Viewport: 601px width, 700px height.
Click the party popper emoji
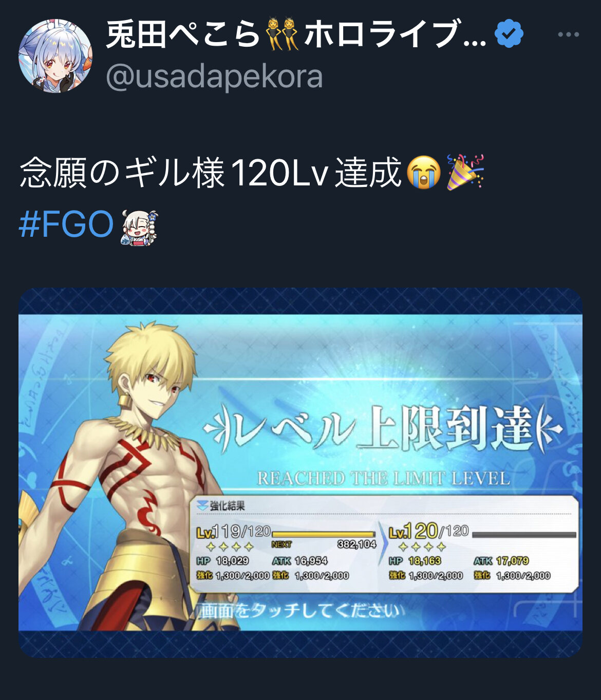tap(465, 172)
